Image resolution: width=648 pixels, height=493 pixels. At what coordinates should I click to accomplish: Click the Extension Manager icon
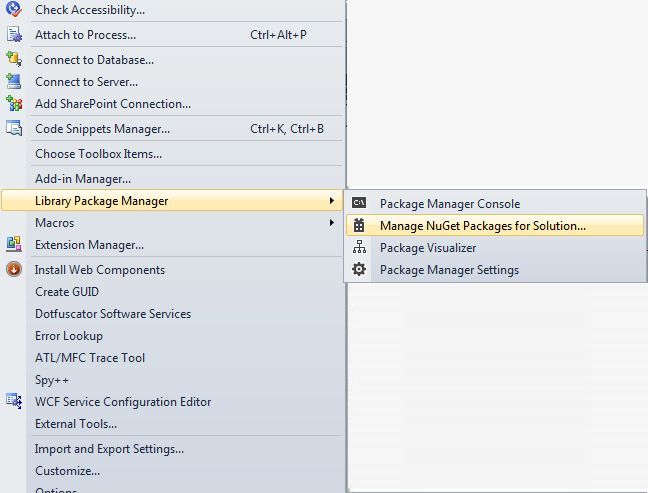coord(14,245)
